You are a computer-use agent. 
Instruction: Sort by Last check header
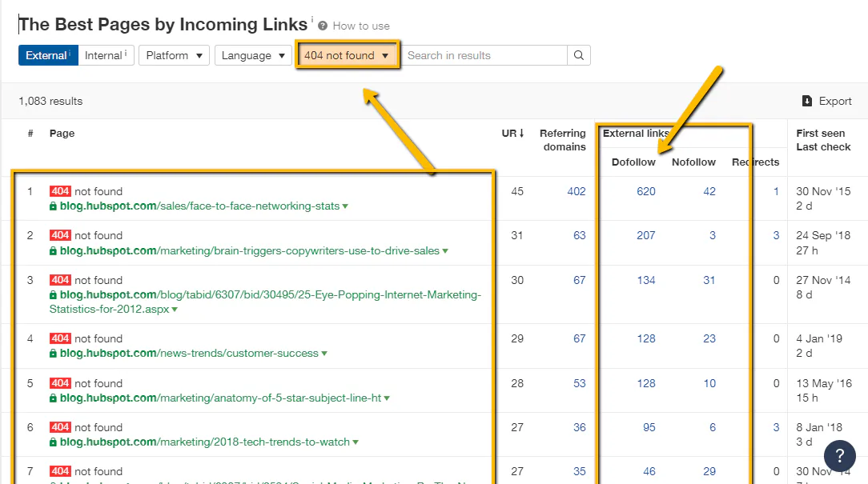[823, 147]
